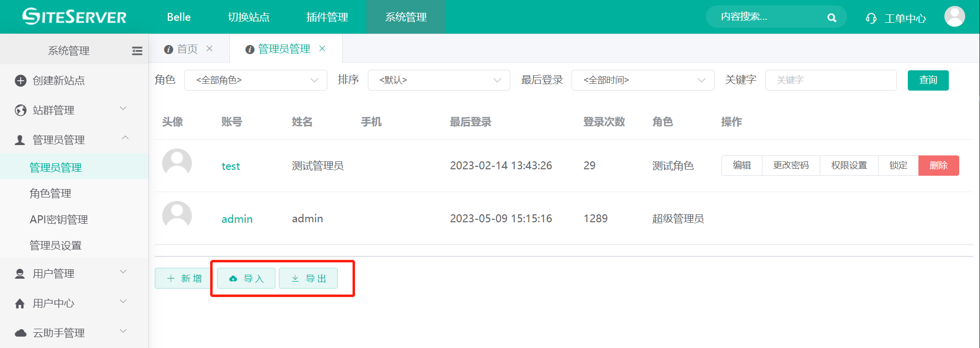This screenshot has height=348, width=980.
Task: Click the person icon beside 管理员管理
Action: coord(20,140)
